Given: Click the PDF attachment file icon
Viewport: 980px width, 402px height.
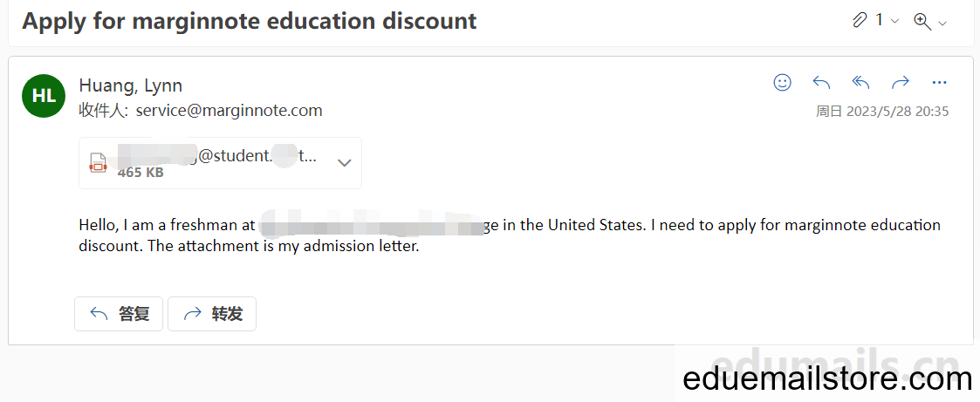Looking at the screenshot, I should [x=98, y=162].
